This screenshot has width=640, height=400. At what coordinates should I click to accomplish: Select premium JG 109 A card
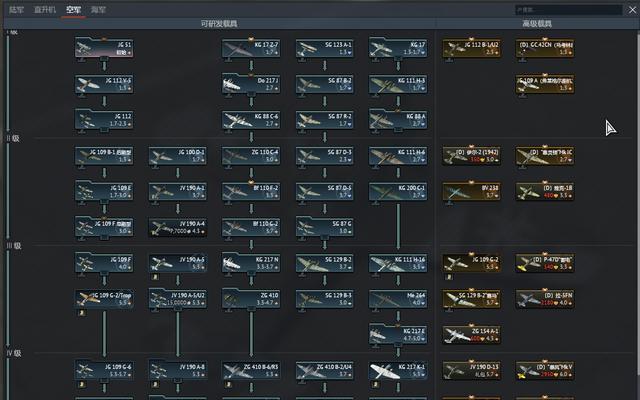coord(545,84)
